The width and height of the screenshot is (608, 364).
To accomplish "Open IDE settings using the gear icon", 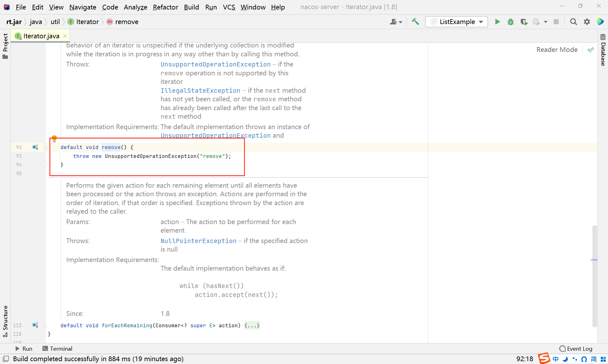I will [587, 22].
